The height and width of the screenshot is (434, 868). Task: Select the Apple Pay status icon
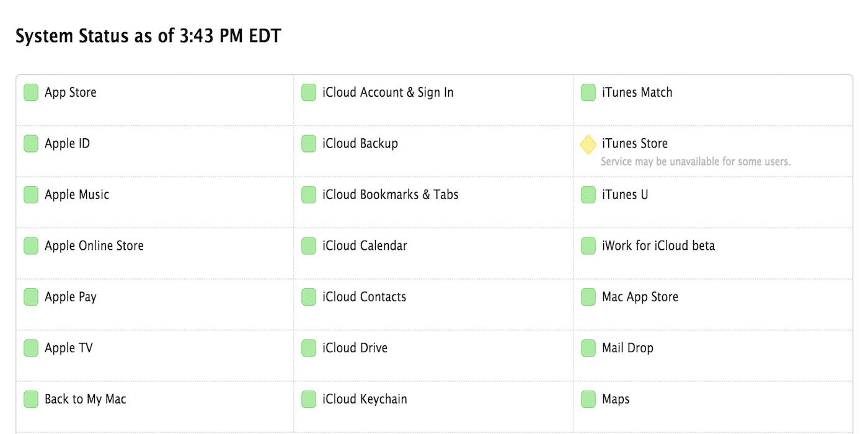[x=30, y=296]
